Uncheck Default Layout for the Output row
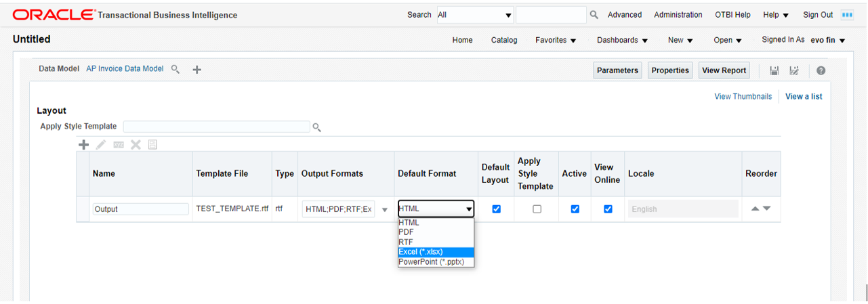Image resolution: width=868 pixels, height=304 pixels. point(496,209)
